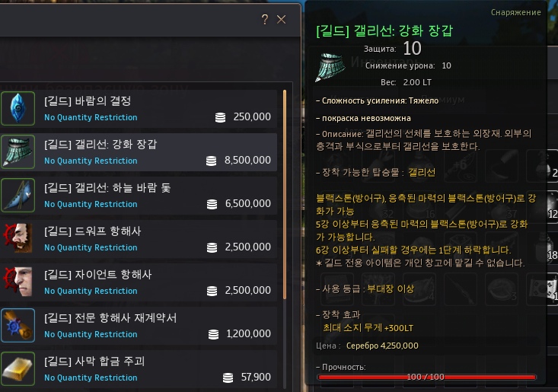Click the blue wind crystal item icon
558x392 pixels.
pyautogui.click(x=18, y=108)
